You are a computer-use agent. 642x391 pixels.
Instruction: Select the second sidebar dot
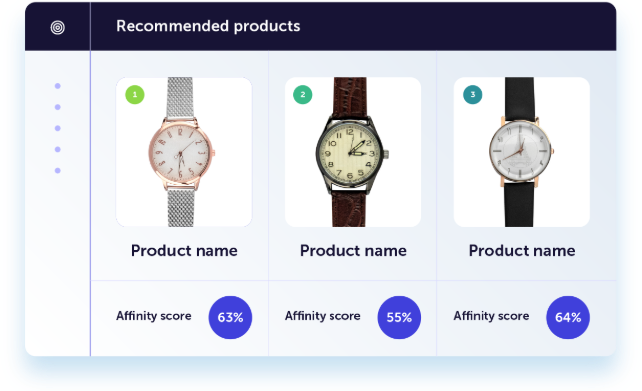point(58,107)
